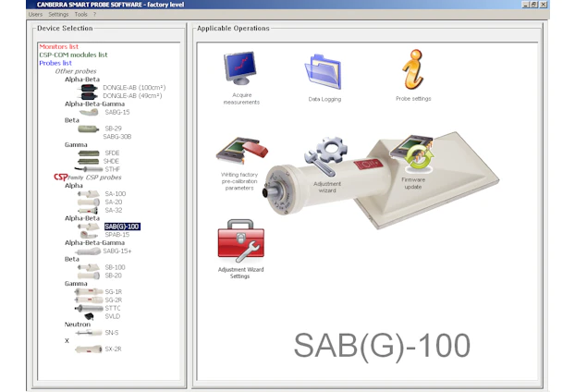Click the SA-100 probe image
575x392 pixels.
pos(89,194)
